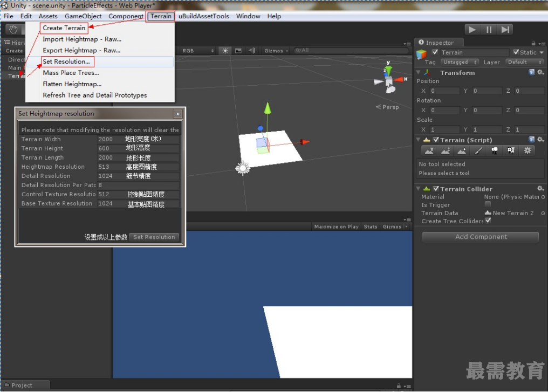Image resolution: width=548 pixels, height=392 pixels.
Task: Toggle the Terrain (Script) enabled checkbox
Action: point(436,140)
